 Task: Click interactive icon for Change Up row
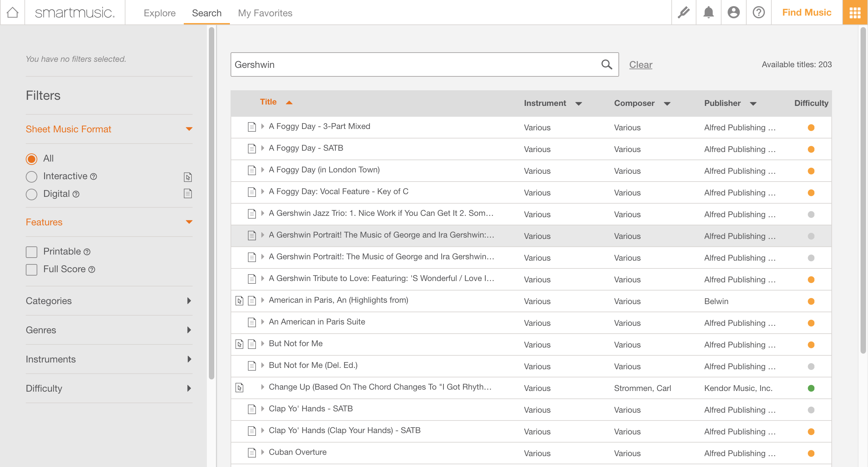(x=239, y=388)
